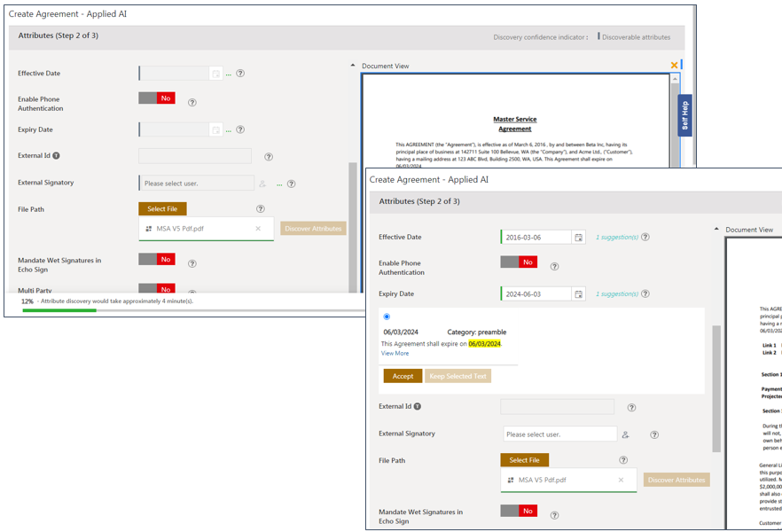Viewport: 782px width, 532px height.
Task: Click Select File button in front window
Action: 524,460
